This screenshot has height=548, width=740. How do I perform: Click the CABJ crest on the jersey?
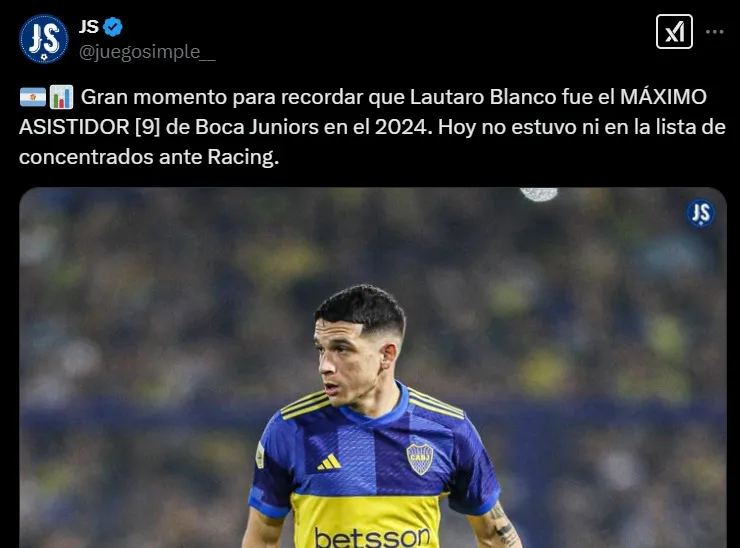(420, 459)
